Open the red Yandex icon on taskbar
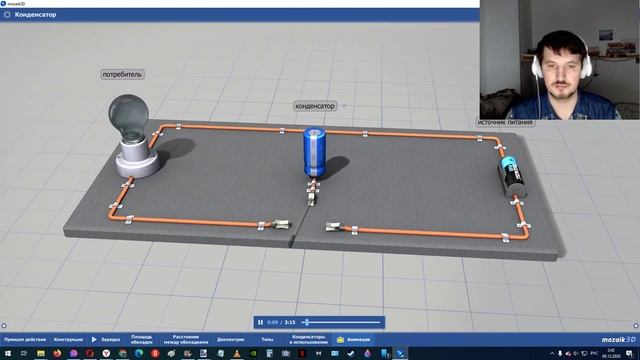640x360 pixels. coord(155,353)
